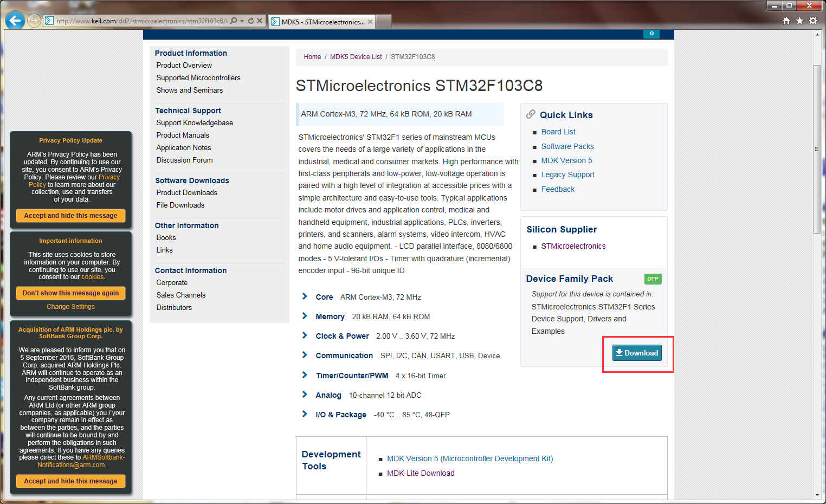Open File Downloads in sidebar
The height and width of the screenshot is (504, 826).
tap(180, 205)
